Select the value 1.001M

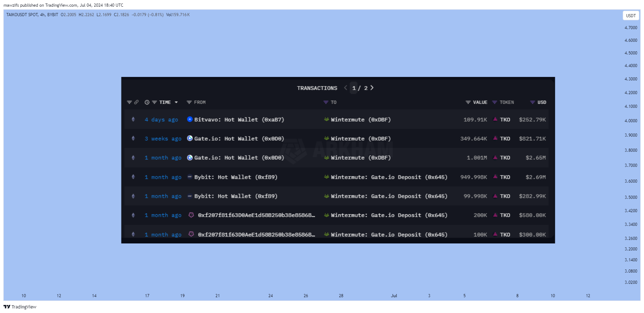477,158
